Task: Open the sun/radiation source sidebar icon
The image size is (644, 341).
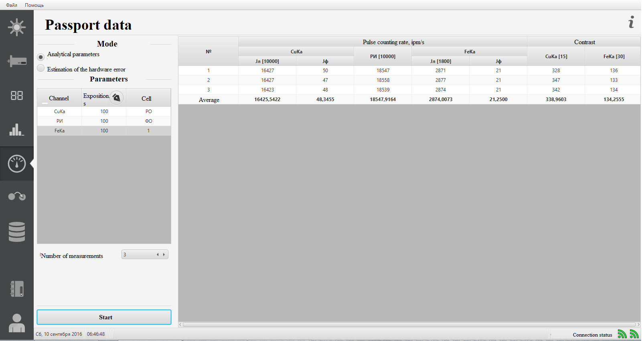Action: (17, 27)
